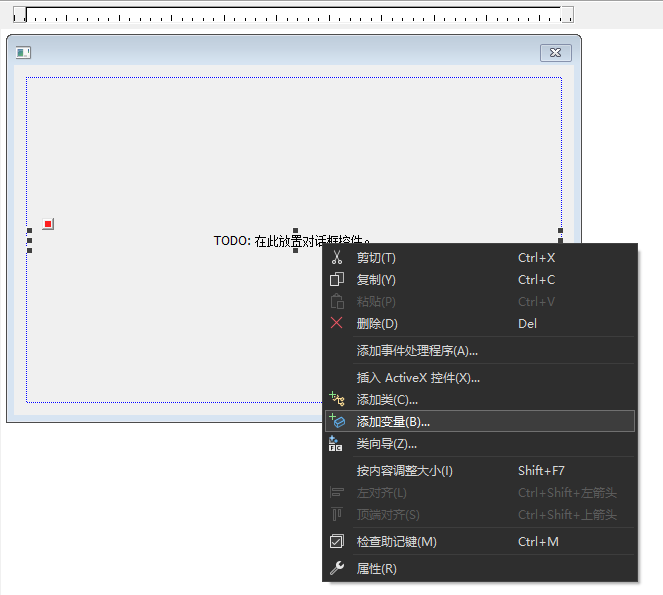The image size is (663, 595).
Task: Click the Del shortcut label
Action: point(527,324)
